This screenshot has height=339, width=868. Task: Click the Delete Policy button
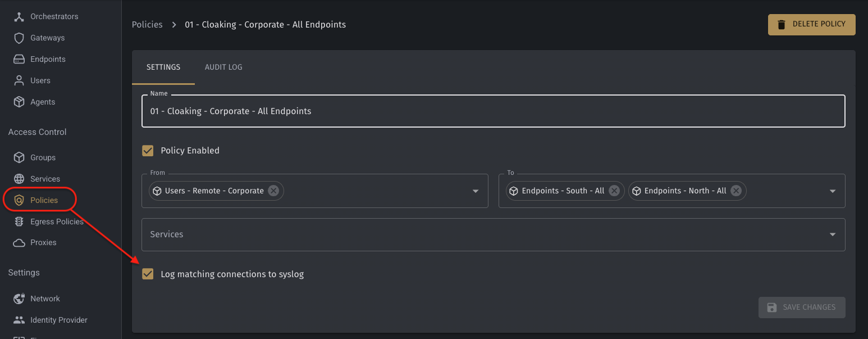pyautogui.click(x=811, y=25)
